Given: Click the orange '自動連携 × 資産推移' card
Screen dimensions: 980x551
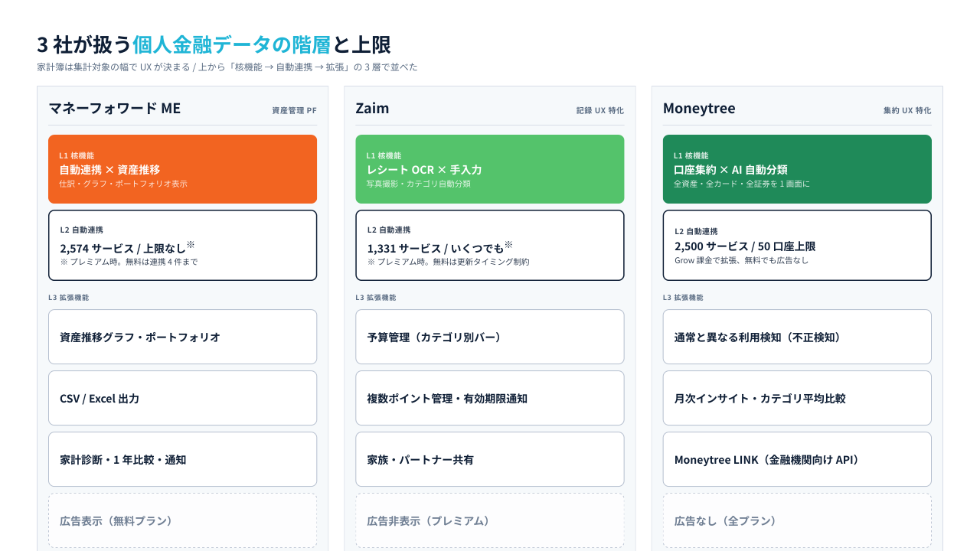Looking at the screenshot, I should tap(182, 169).
